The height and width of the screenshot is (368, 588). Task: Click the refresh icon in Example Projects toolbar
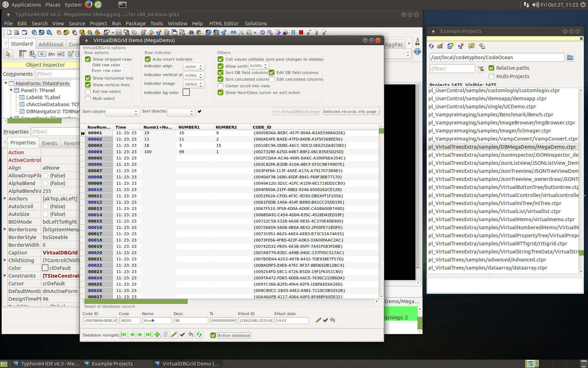tap(432, 46)
